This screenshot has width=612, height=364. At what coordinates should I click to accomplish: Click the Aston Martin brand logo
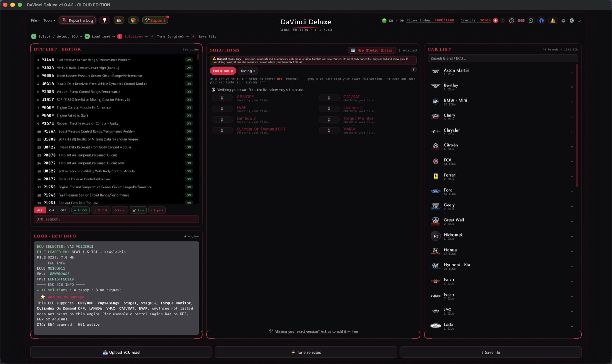pos(435,71)
